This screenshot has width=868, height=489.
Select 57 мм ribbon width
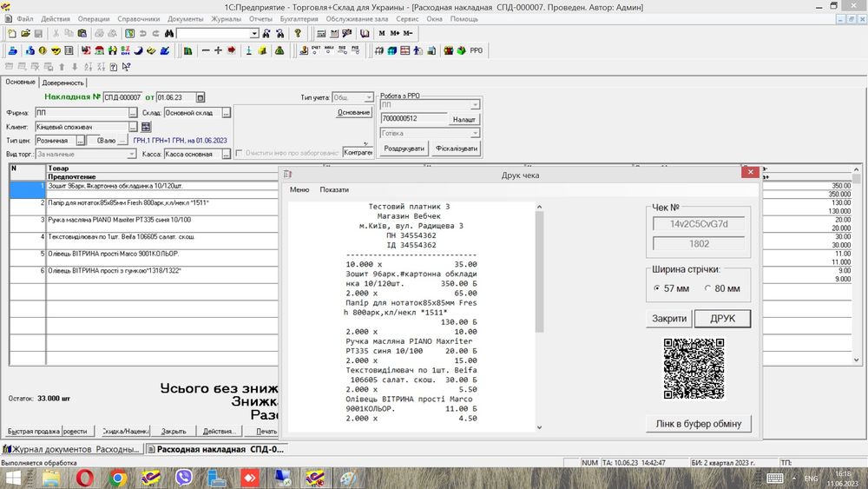[657, 288]
